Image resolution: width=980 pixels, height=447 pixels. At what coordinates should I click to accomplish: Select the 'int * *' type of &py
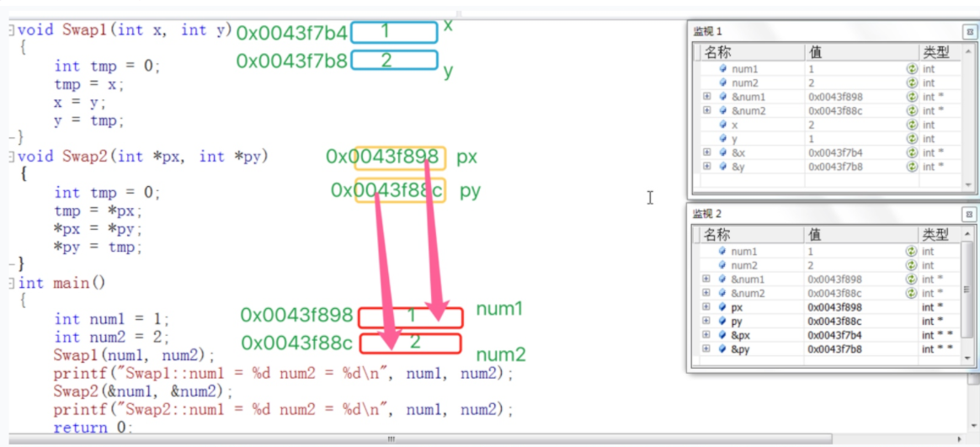pyautogui.click(x=937, y=349)
